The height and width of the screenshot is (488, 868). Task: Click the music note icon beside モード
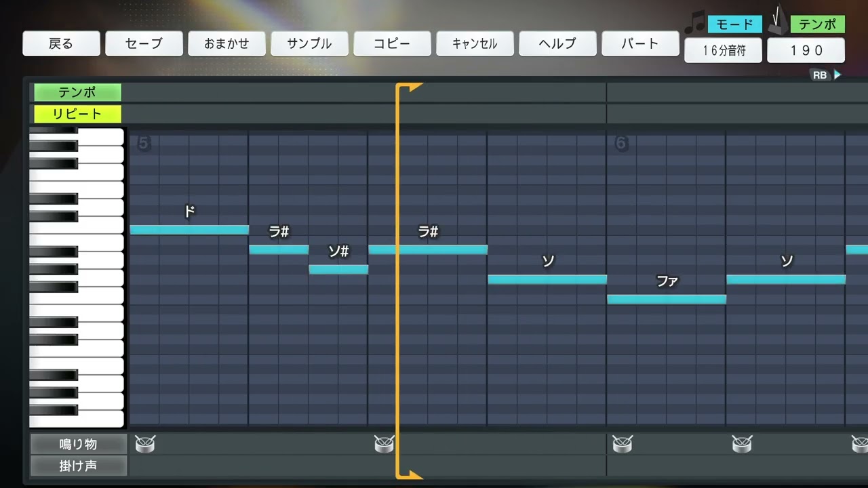click(x=694, y=22)
